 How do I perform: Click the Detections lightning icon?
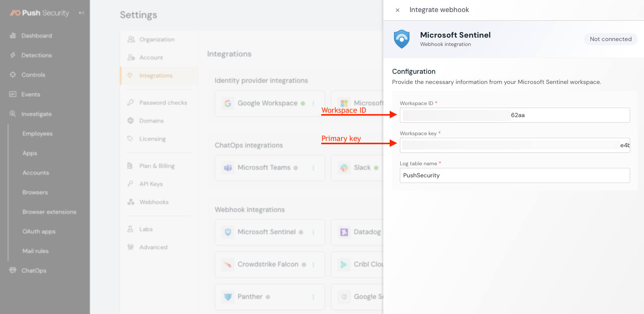click(13, 55)
